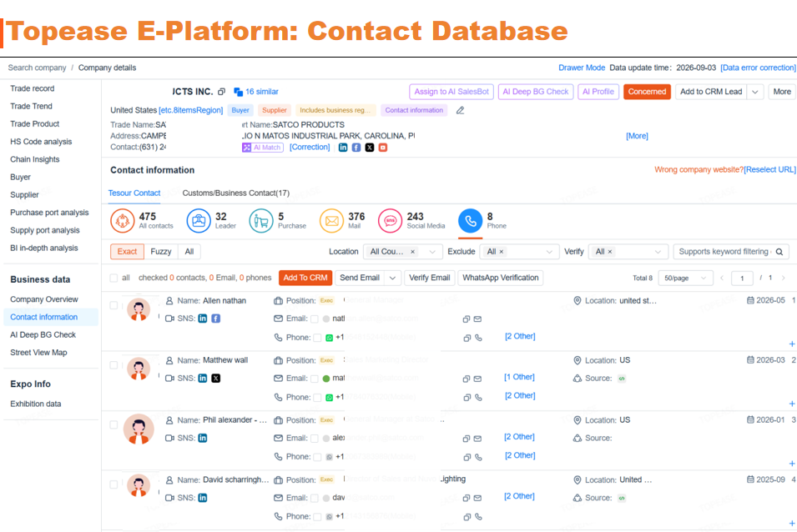Click Assign to AI SalesBot button
797x532 pixels.
click(x=451, y=92)
